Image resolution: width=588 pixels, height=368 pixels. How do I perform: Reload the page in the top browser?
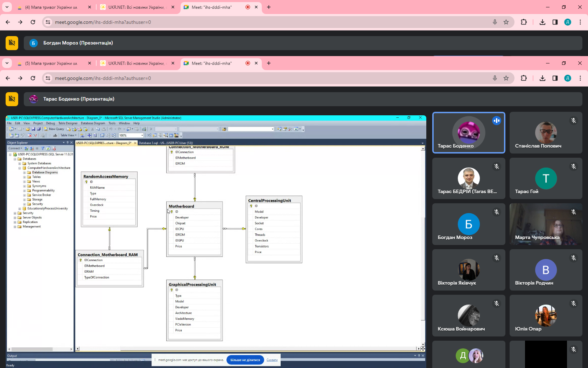click(x=33, y=22)
